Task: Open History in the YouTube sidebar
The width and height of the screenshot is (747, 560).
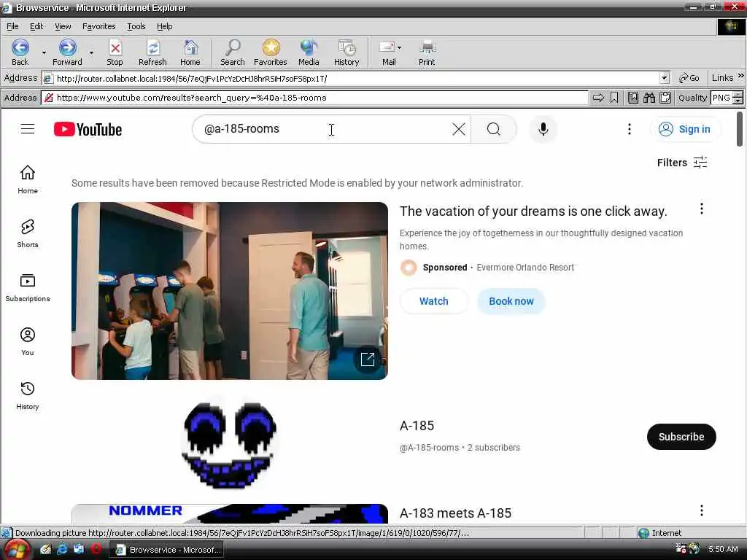Action: 28,396
